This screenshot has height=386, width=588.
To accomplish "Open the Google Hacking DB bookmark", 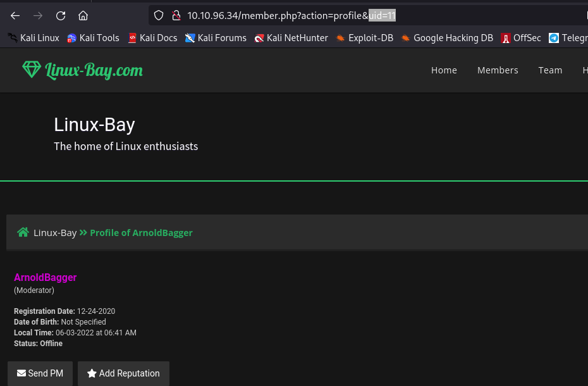I will (x=447, y=38).
